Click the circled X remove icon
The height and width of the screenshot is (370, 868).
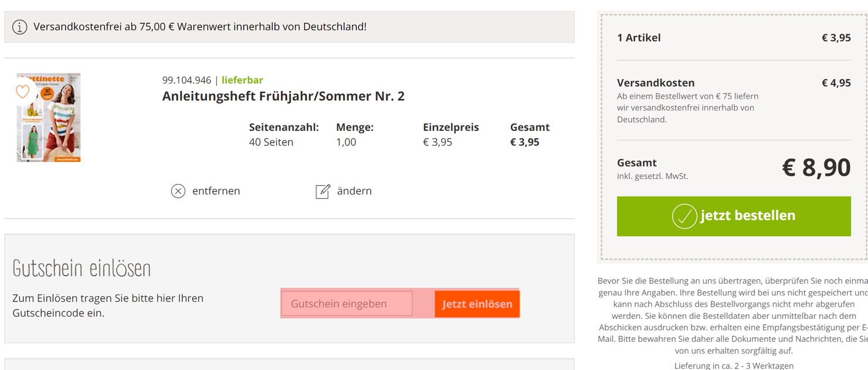pyautogui.click(x=178, y=191)
